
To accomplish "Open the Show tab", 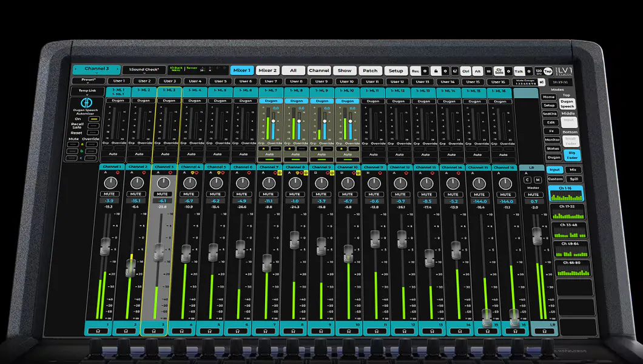I will [345, 70].
